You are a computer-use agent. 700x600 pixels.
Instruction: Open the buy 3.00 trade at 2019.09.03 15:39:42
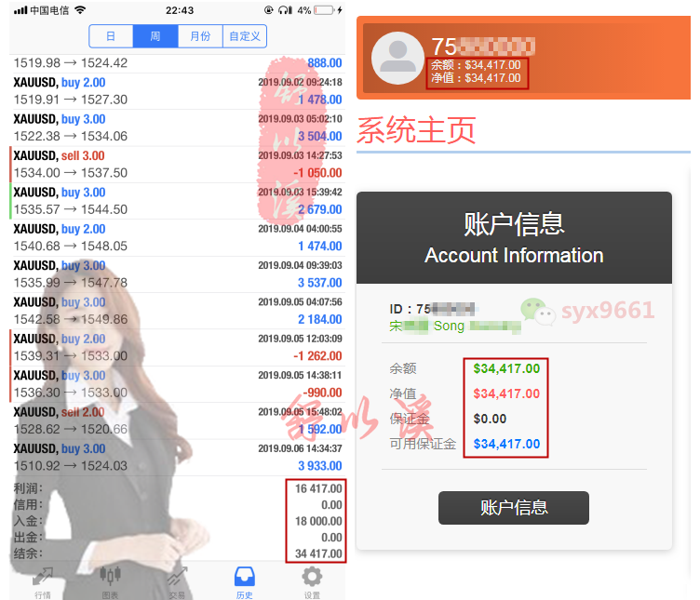[x=177, y=201]
